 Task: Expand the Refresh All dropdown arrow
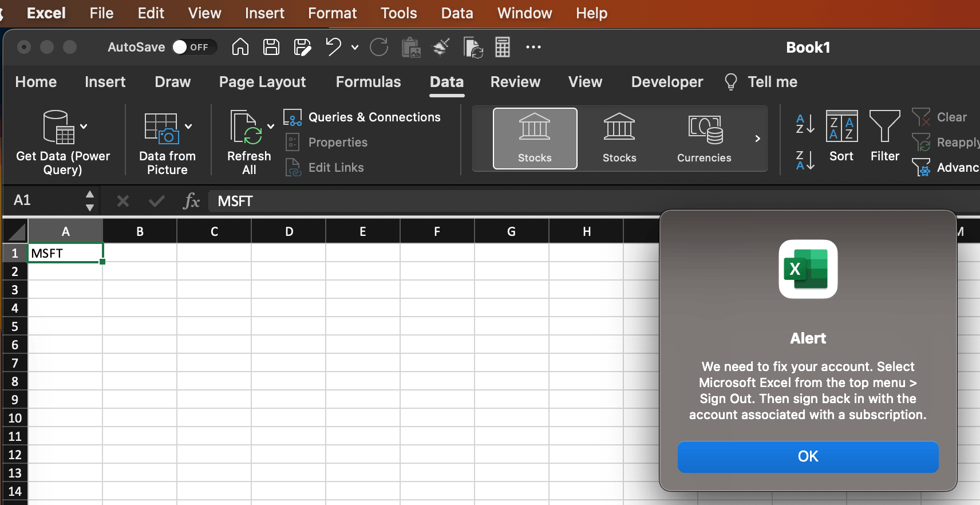[x=271, y=127]
